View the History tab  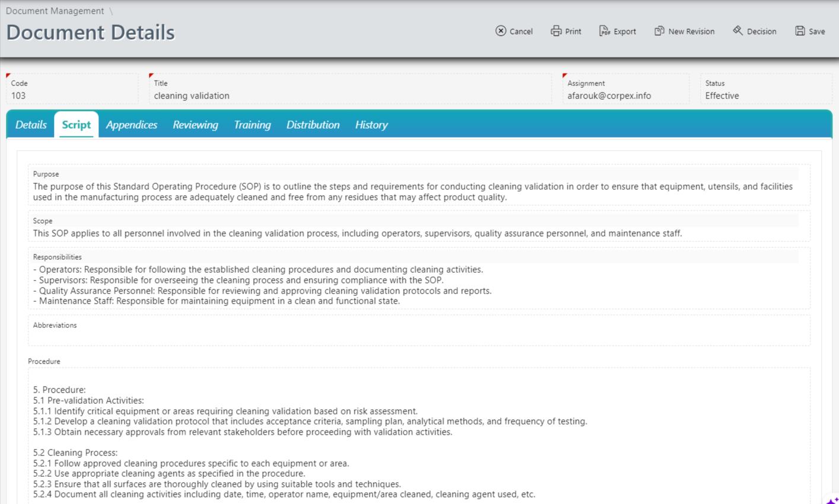[371, 125]
